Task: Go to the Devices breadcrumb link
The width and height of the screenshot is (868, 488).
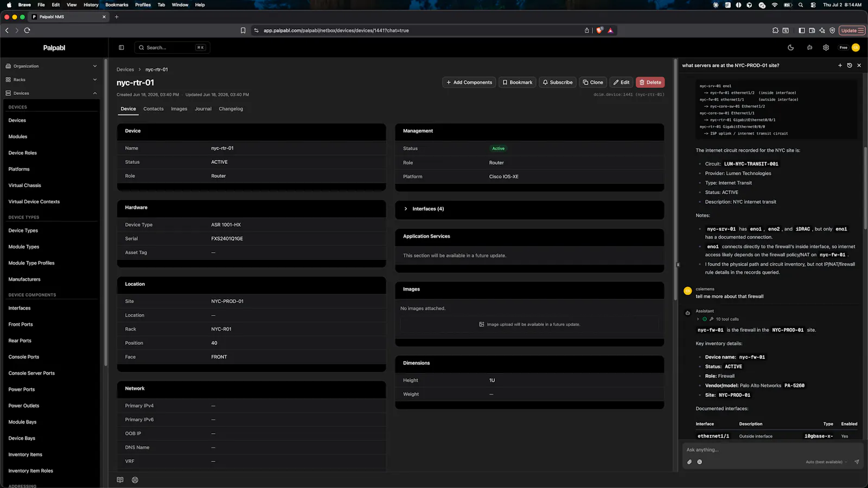Action: point(125,69)
